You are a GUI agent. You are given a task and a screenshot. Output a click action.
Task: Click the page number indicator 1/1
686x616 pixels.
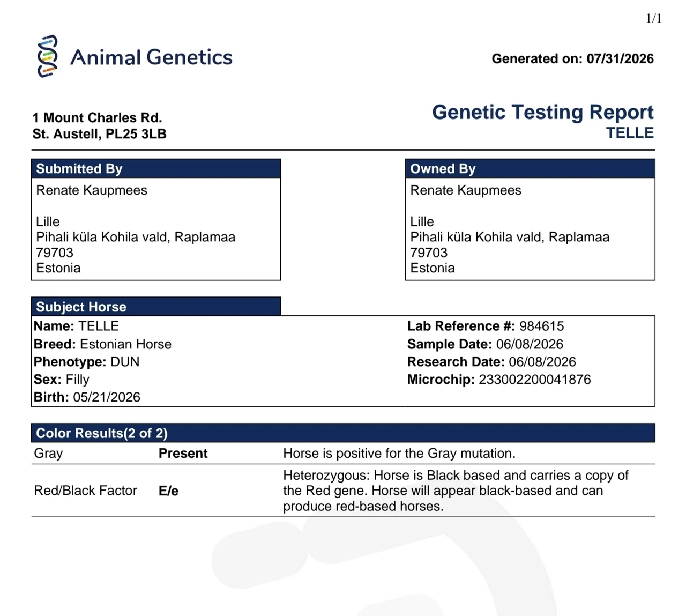point(653,19)
